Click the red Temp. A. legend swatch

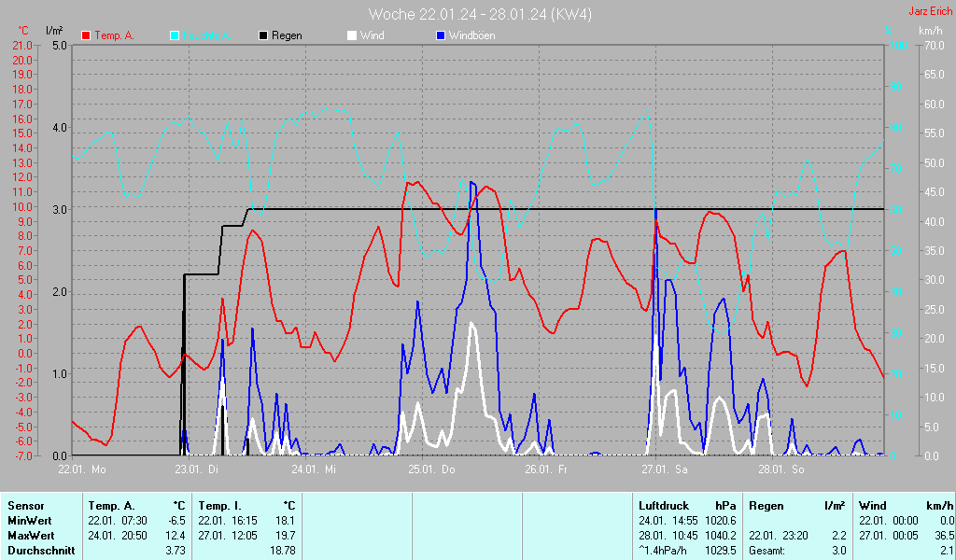(x=87, y=35)
